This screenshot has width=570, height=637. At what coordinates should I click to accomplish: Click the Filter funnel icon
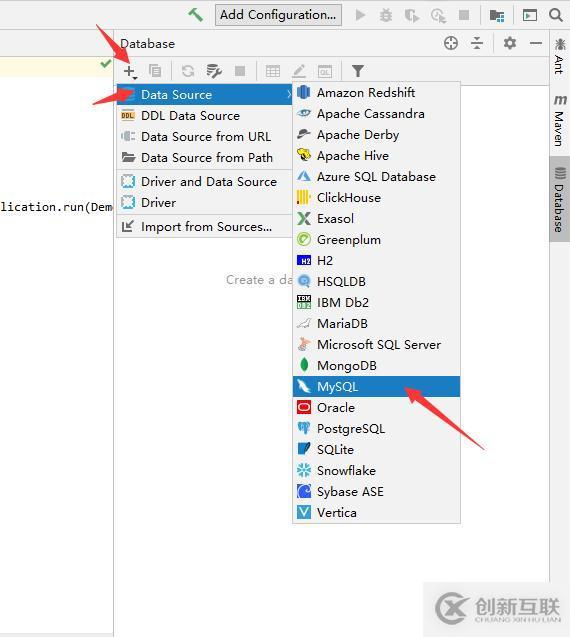pyautogui.click(x=358, y=71)
